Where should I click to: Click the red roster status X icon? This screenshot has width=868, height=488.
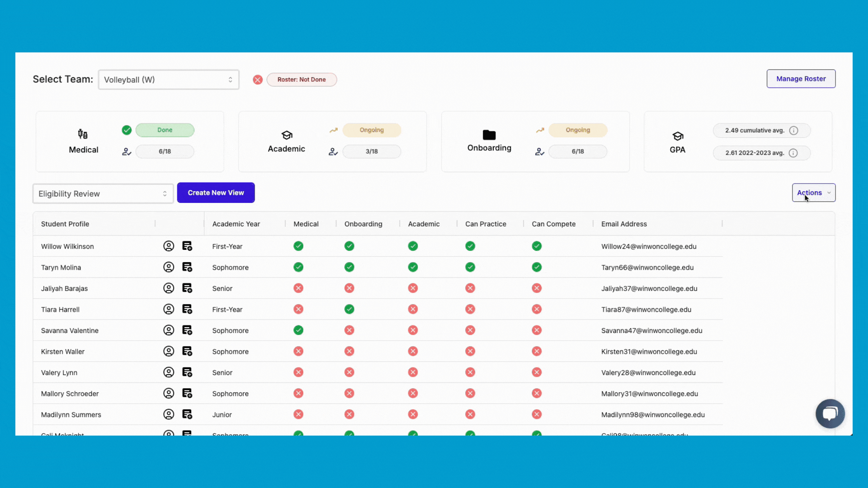coord(258,80)
